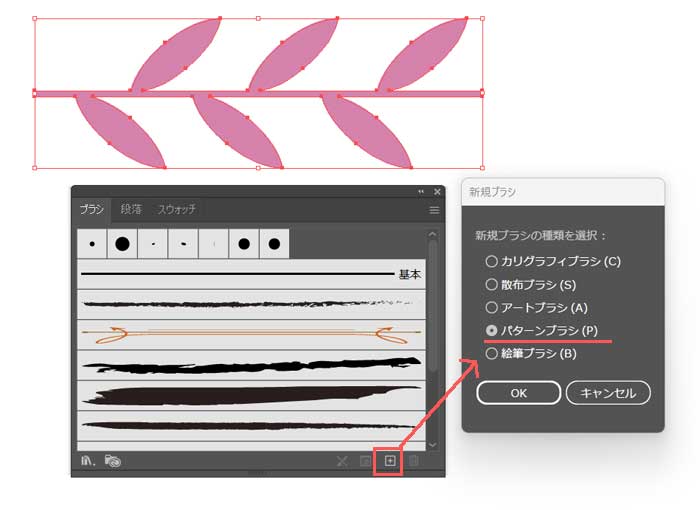This screenshot has width=700, height=510.
Task: Click the Delete Brush trash icon
Action: click(414, 461)
